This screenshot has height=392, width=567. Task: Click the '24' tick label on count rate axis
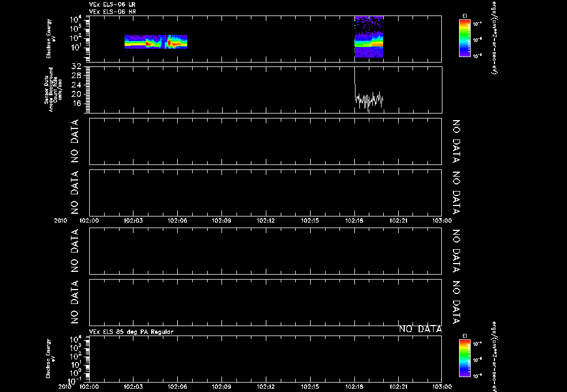[x=76, y=85]
